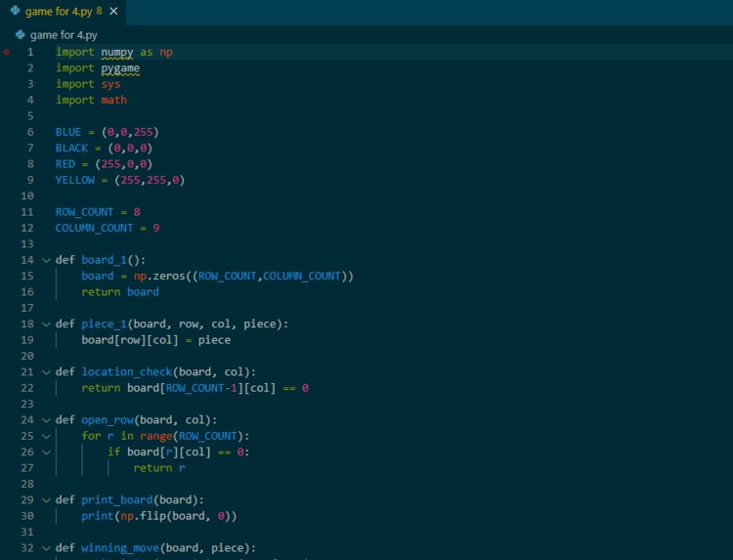733x560 pixels.
Task: Click the 'open_row' function name
Action: click(108, 420)
